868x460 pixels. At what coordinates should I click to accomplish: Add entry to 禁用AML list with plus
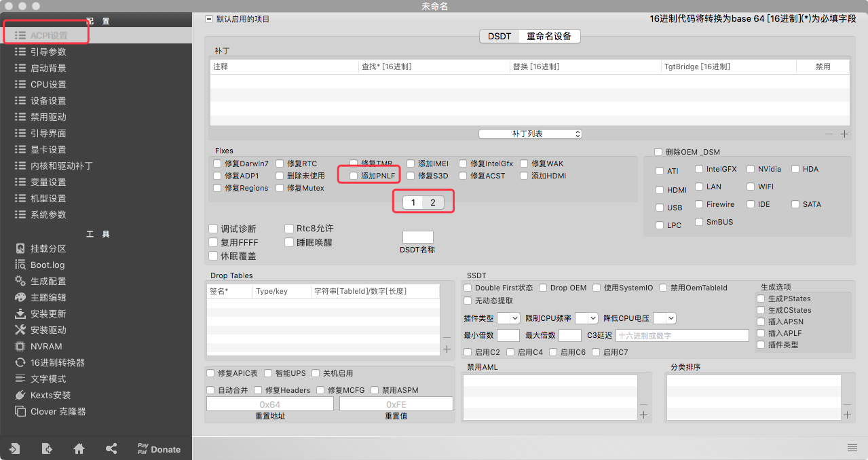point(643,415)
